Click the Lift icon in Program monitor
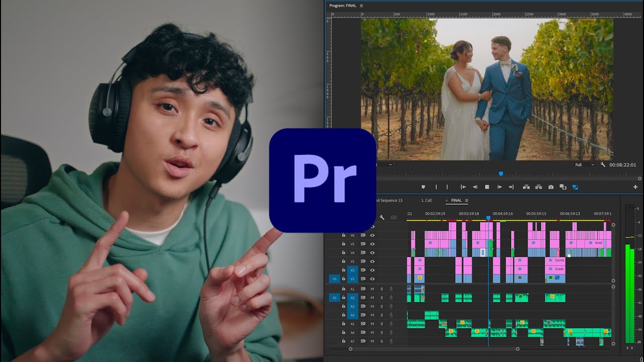The width and height of the screenshot is (644, 362). tap(526, 187)
